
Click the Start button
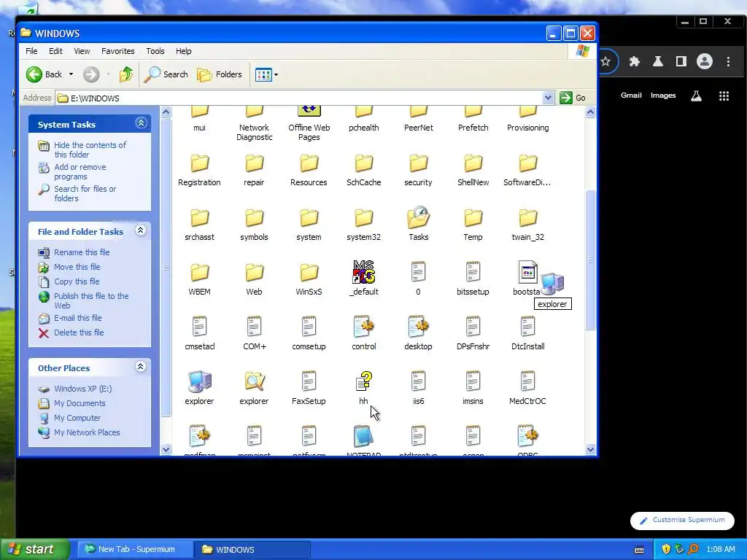[x=34, y=550]
